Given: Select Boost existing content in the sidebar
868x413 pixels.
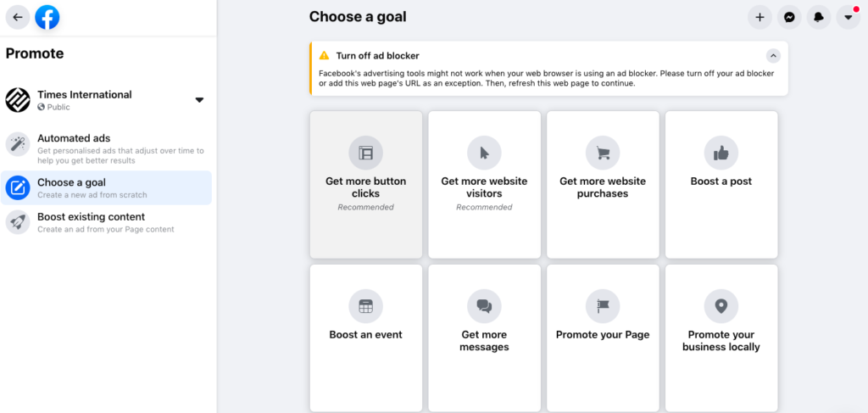Looking at the screenshot, I should coord(106,222).
